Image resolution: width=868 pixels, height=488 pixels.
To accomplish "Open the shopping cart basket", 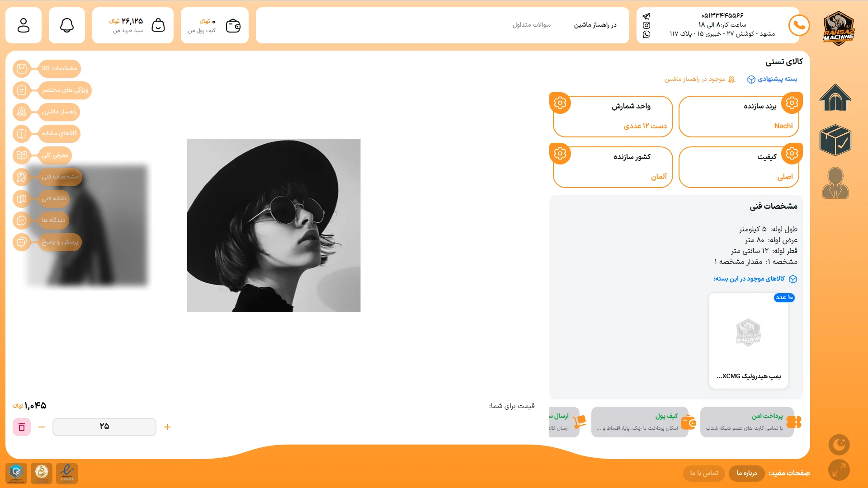I will click(x=158, y=25).
